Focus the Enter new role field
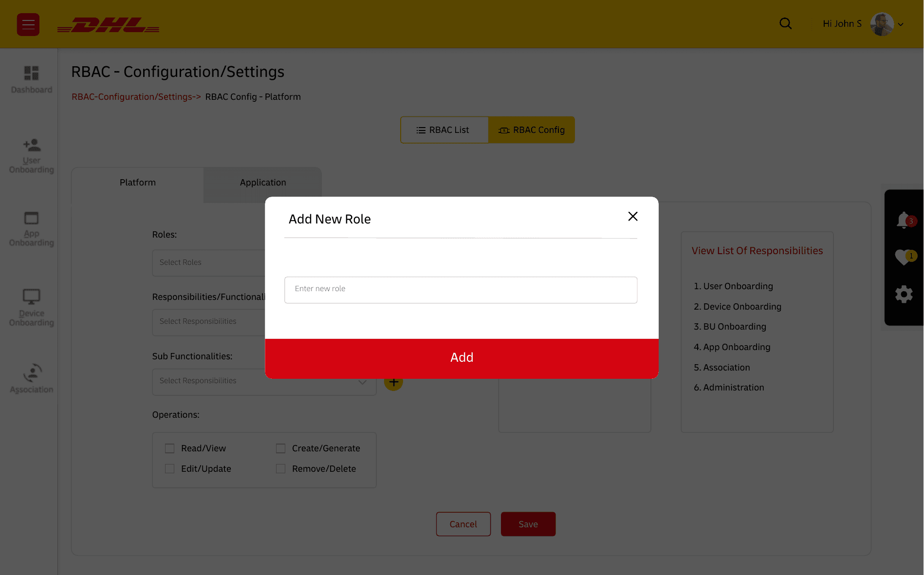This screenshot has width=924, height=575. tap(461, 290)
